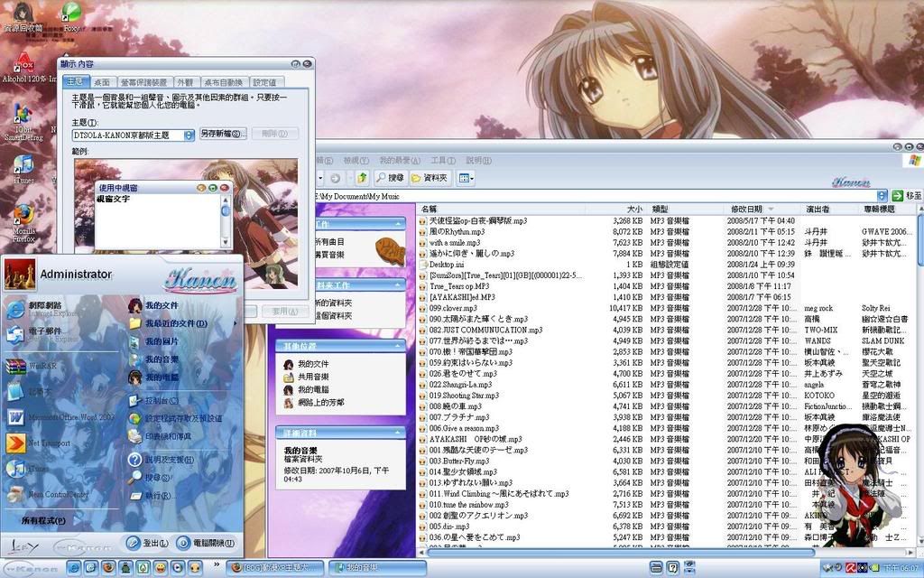Expand the 我最近的文件 submenu
924x578 pixels.
tap(235, 323)
